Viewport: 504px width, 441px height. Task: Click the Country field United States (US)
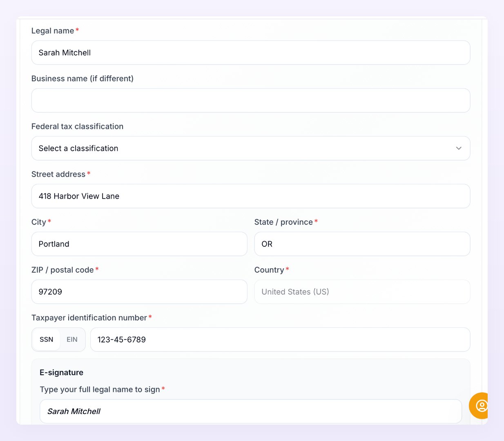click(362, 292)
